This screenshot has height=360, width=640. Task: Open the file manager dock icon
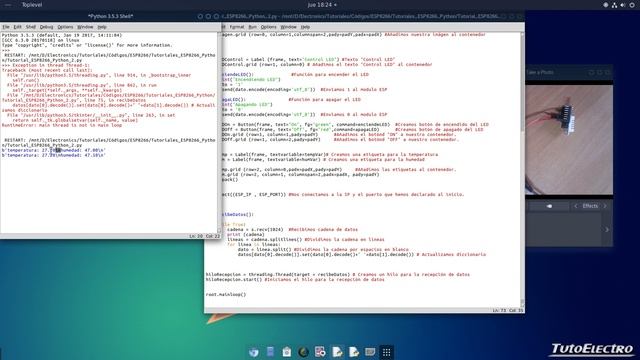coord(270,352)
